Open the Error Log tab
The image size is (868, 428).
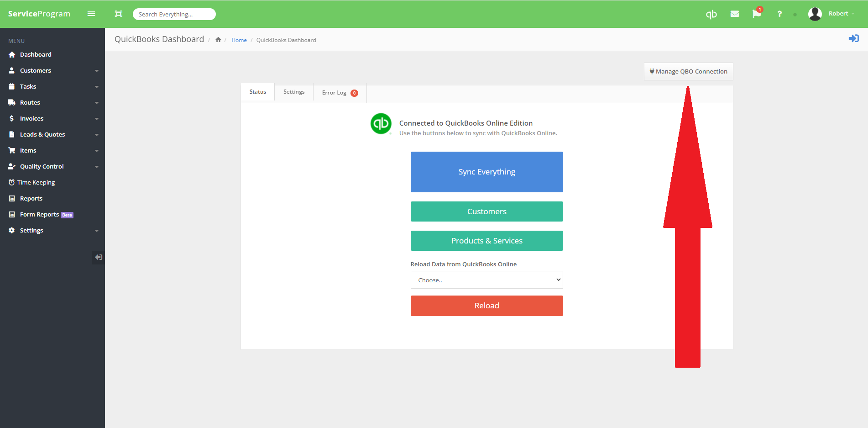(x=340, y=93)
